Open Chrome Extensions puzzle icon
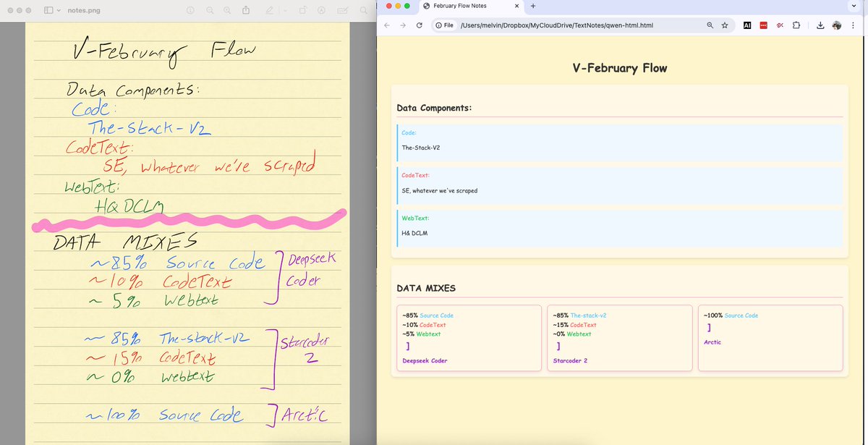 point(796,25)
